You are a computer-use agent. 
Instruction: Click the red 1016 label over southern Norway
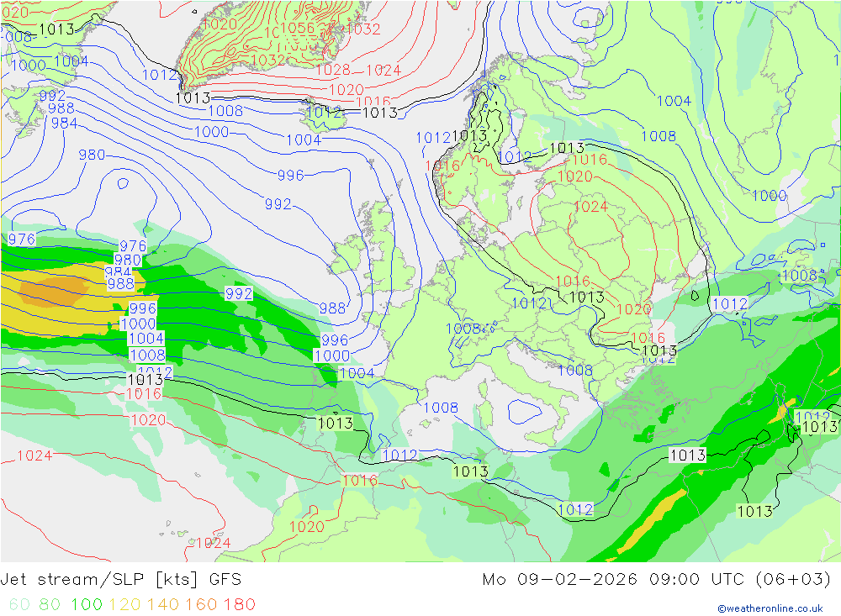pos(443,166)
